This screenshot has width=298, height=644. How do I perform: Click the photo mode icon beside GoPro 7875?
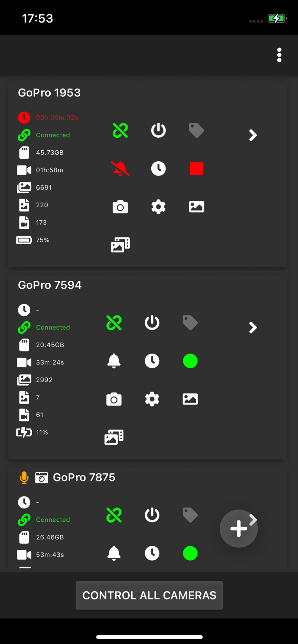41,478
